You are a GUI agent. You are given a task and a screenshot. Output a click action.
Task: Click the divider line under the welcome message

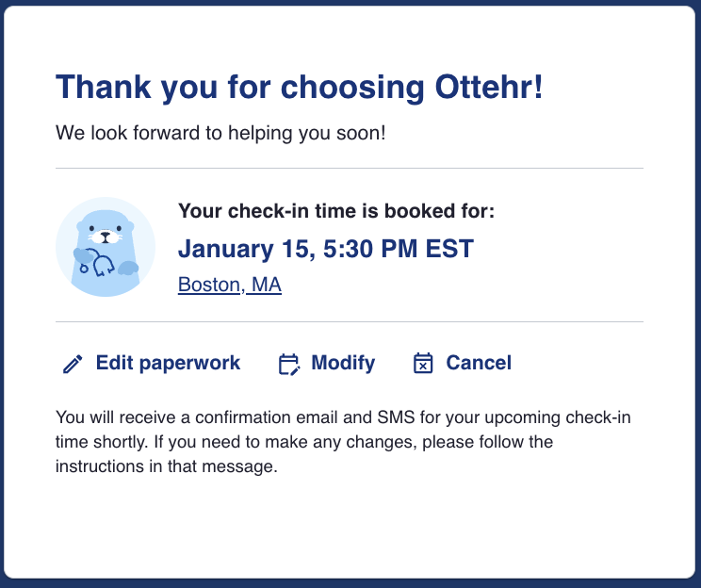tap(350, 169)
